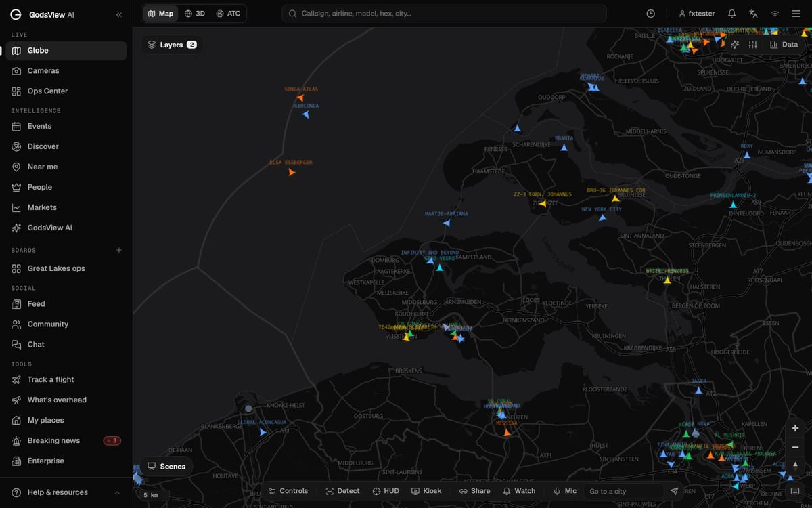Select the MAATJE-ADRIANA vessel marker
This screenshot has width=812, height=508.
(447, 222)
